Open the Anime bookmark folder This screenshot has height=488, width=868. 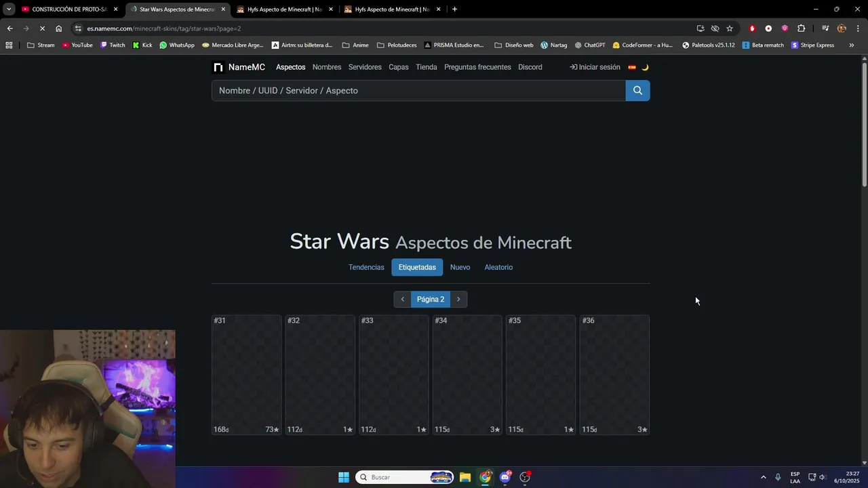[355, 45]
